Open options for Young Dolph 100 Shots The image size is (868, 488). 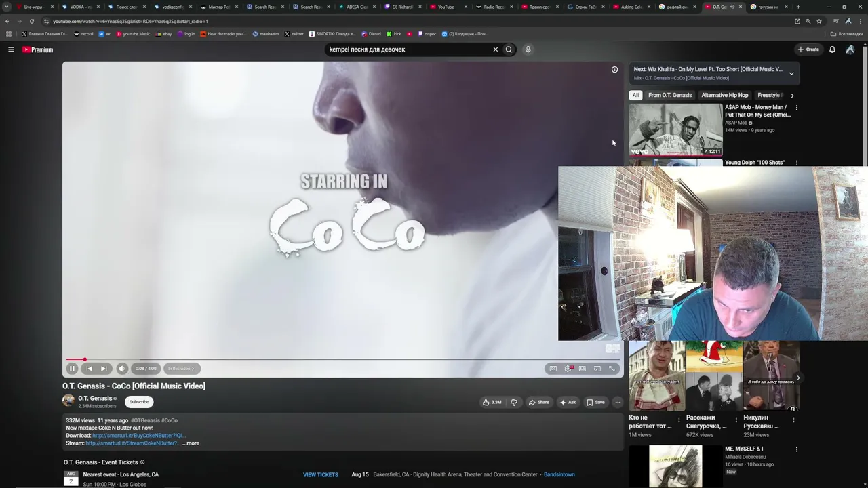coord(796,163)
